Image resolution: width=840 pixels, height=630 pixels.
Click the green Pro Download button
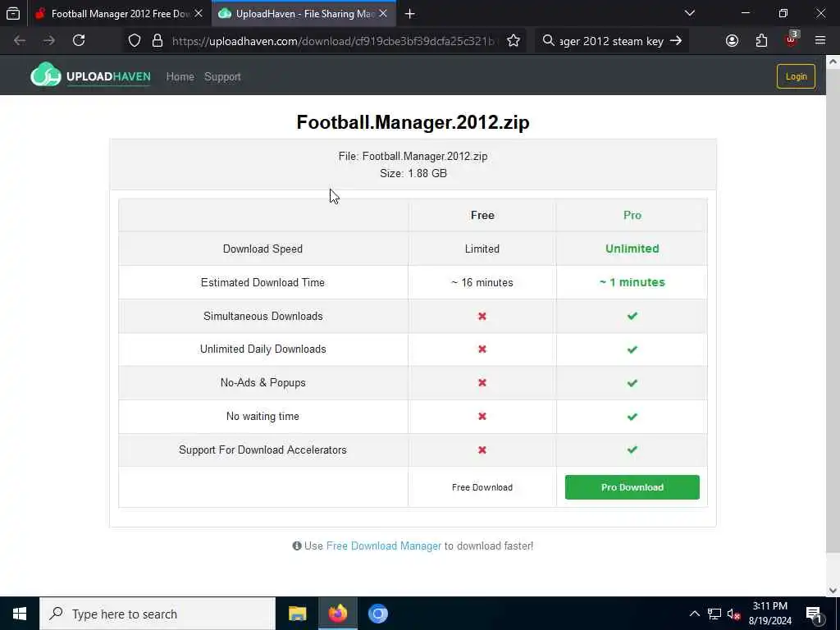pyautogui.click(x=632, y=487)
